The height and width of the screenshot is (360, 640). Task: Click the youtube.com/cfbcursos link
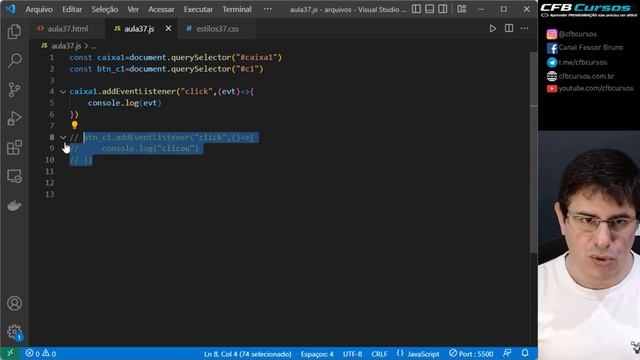click(x=590, y=89)
